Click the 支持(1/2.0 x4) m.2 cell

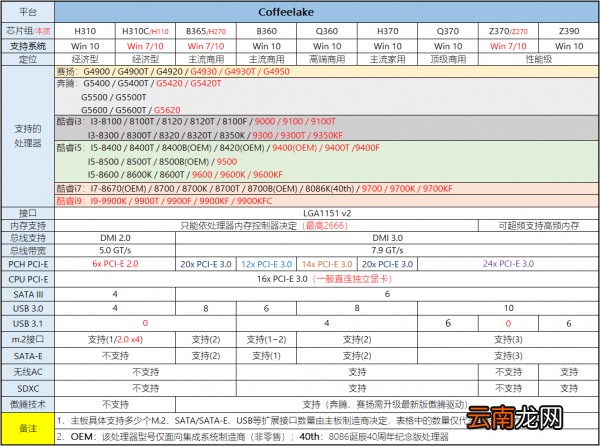[x=115, y=340]
